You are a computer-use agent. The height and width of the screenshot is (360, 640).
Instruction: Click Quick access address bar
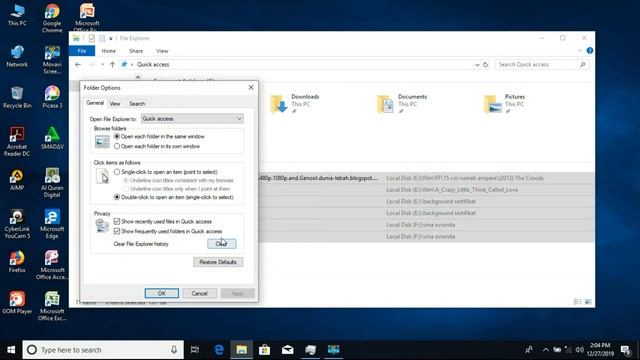(x=300, y=64)
